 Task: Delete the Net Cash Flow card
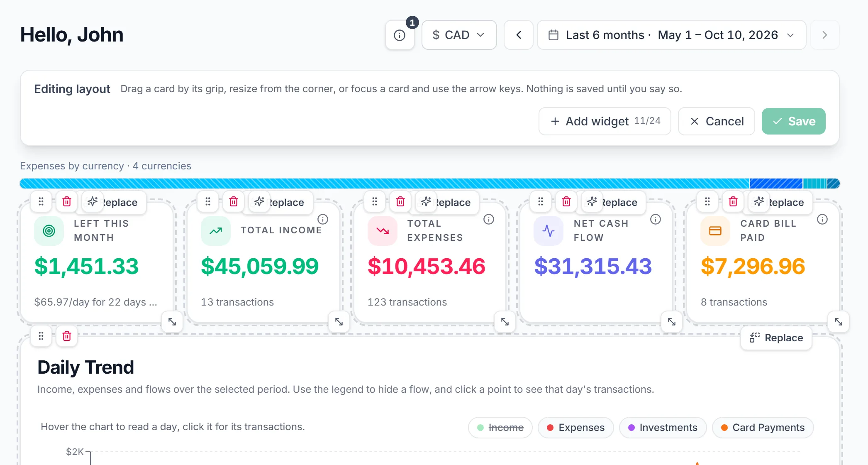pos(566,202)
